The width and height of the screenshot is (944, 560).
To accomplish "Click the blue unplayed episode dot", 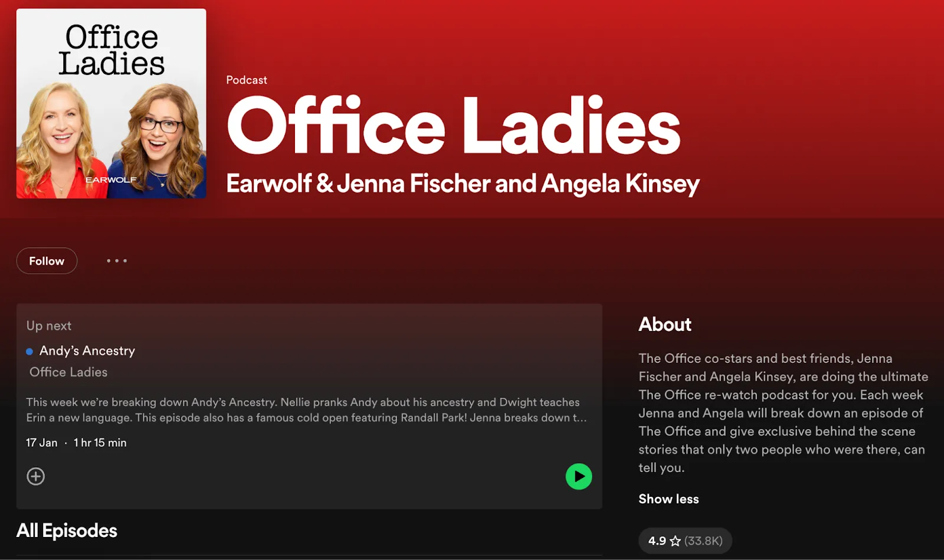I will [29, 352].
